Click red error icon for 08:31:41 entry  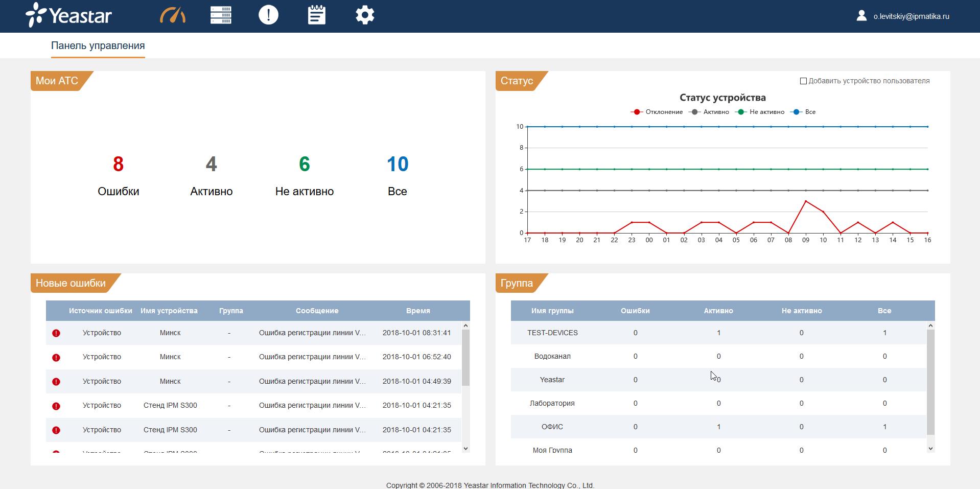(x=56, y=333)
